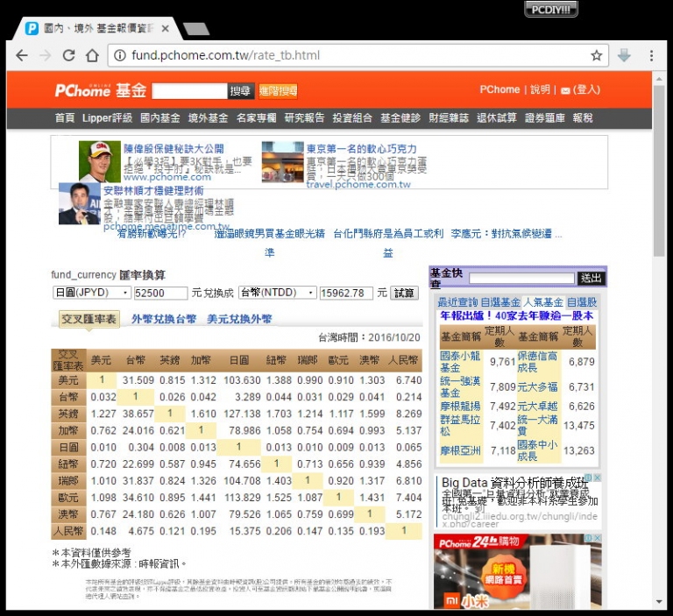Select the 交叉匯率表 tab
Screen dimensions: 673x616
tap(89, 319)
